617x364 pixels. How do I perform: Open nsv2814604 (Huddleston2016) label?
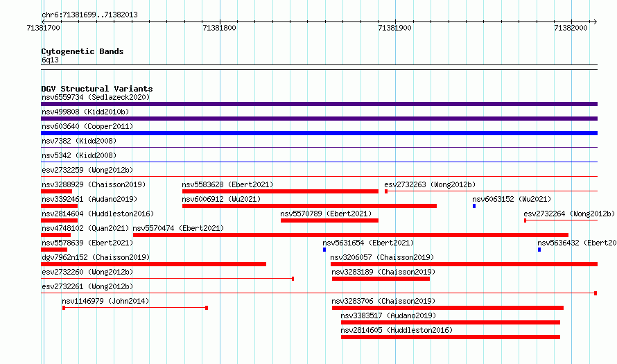(98, 214)
